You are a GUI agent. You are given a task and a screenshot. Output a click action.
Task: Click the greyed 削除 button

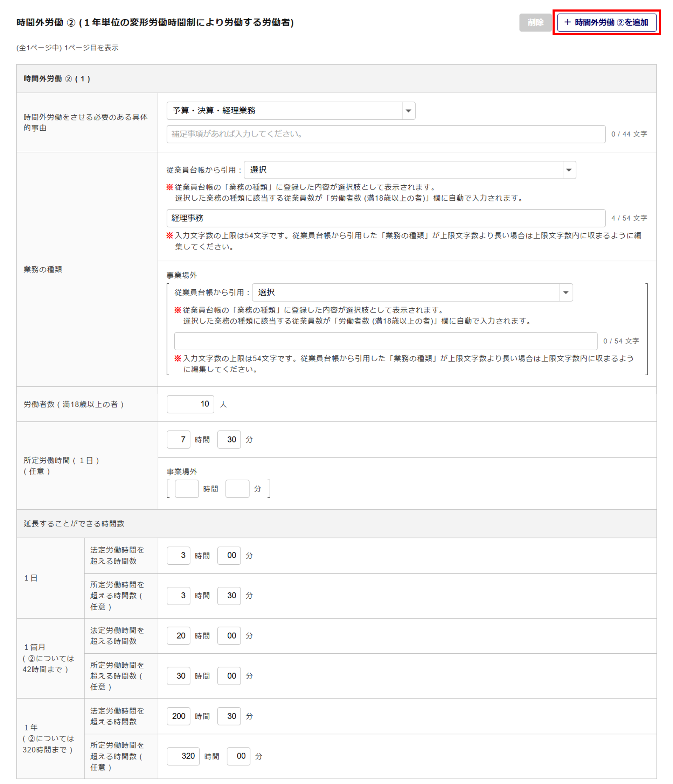(x=535, y=22)
